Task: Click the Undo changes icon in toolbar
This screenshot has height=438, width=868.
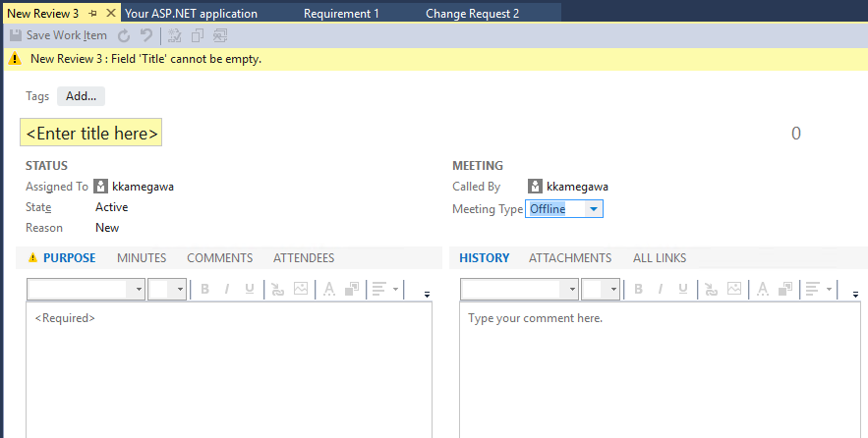Action: pos(146,35)
